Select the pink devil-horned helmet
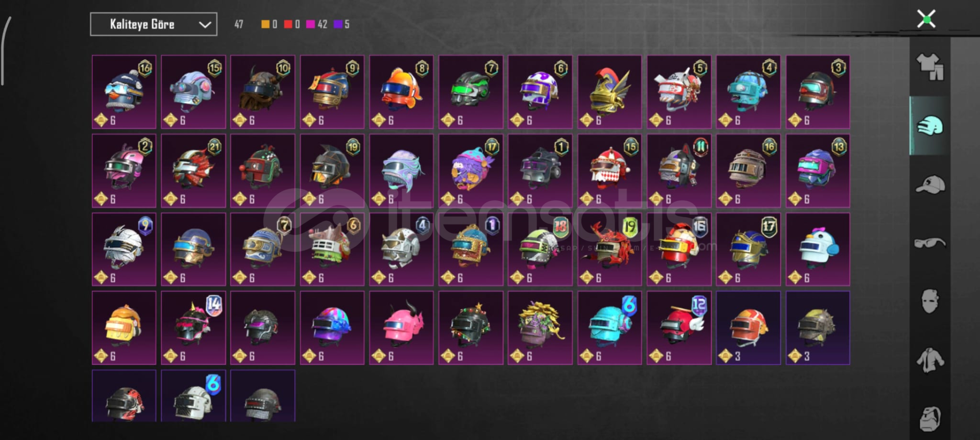 click(402, 328)
